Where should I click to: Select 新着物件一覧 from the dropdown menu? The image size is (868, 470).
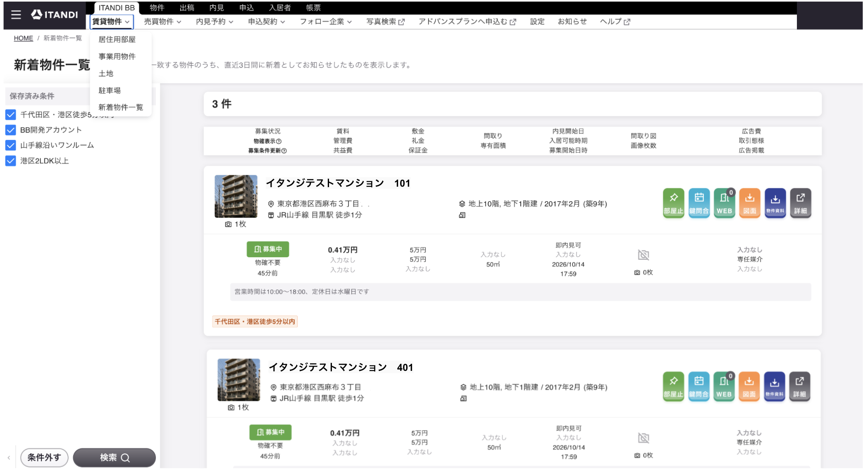121,107
